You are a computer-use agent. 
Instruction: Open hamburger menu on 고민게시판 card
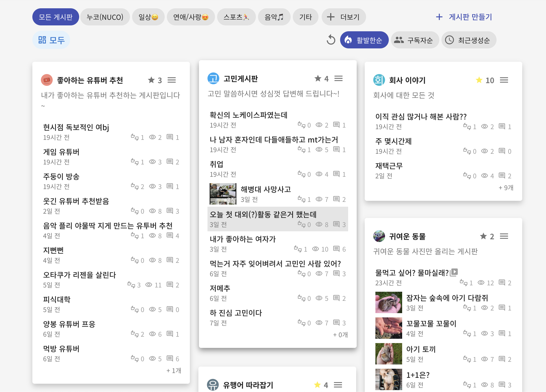(x=338, y=79)
